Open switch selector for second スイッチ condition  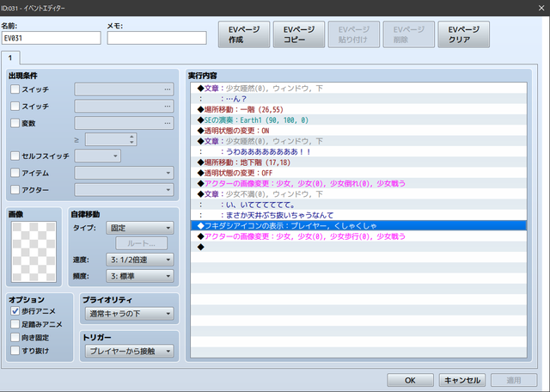(x=124, y=106)
